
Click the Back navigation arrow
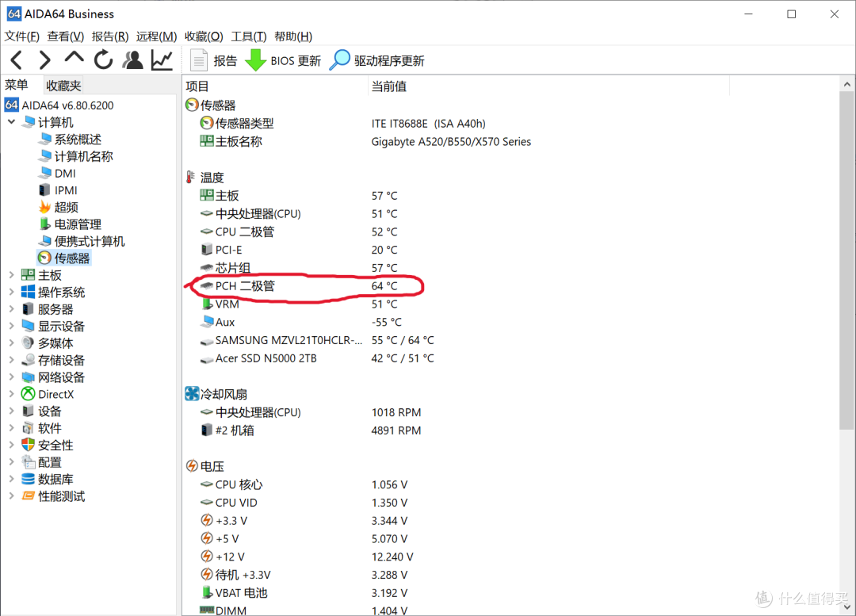pos(17,60)
